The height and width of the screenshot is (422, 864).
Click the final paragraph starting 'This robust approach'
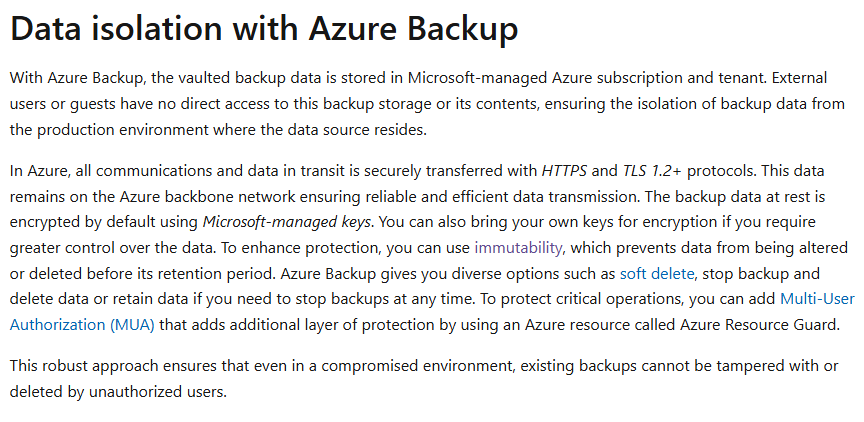pyautogui.click(x=424, y=378)
